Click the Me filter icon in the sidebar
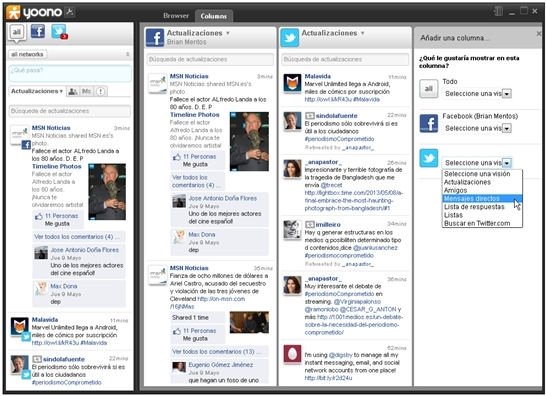The height and width of the screenshot is (396, 546). (86, 91)
